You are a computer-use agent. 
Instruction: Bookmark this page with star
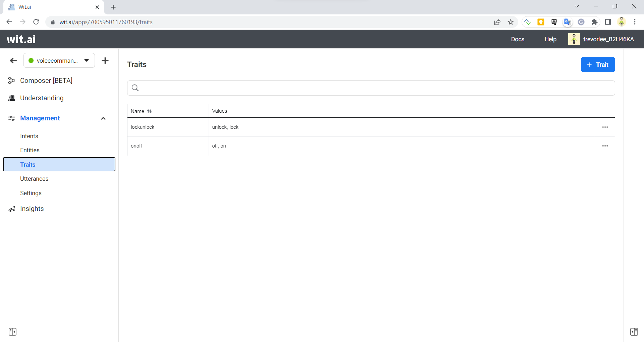click(x=511, y=22)
